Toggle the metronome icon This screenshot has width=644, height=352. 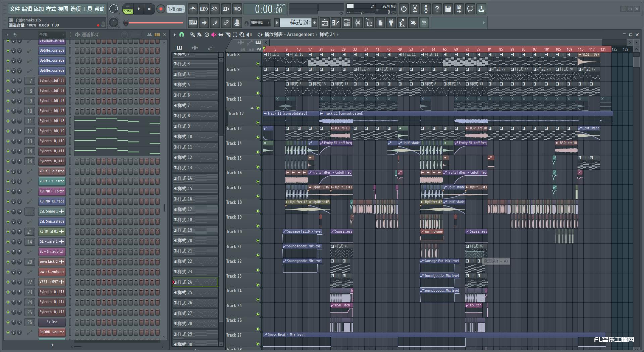click(x=193, y=9)
